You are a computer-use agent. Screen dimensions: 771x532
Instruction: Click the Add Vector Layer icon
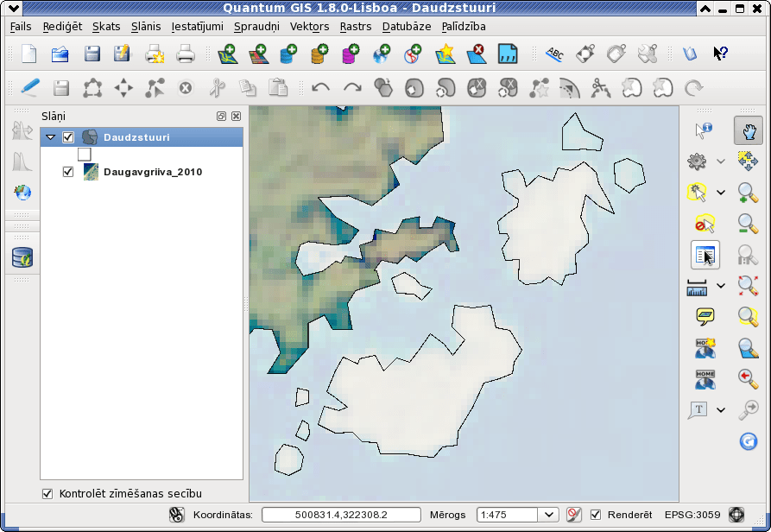(x=227, y=54)
